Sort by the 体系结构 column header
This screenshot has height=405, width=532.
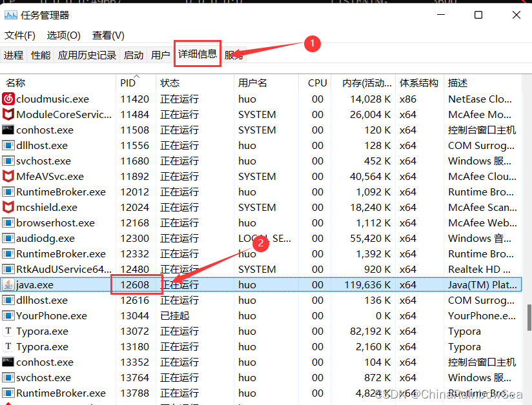tap(420, 83)
